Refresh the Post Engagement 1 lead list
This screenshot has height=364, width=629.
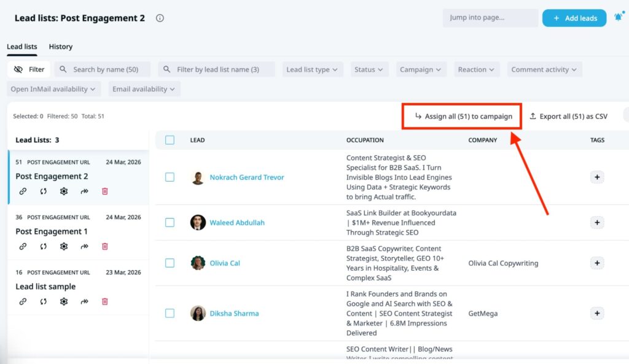tap(42, 246)
